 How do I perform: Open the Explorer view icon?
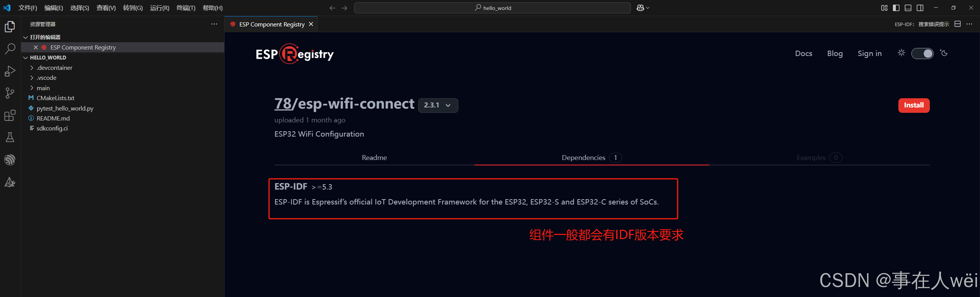10,26
